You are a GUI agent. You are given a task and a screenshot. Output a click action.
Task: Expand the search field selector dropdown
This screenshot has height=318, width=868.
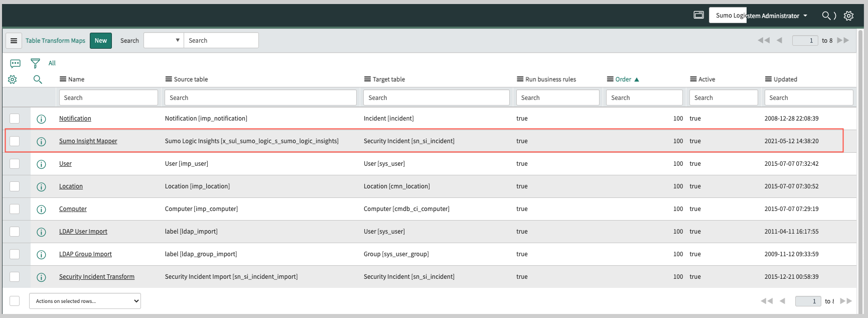pos(163,41)
